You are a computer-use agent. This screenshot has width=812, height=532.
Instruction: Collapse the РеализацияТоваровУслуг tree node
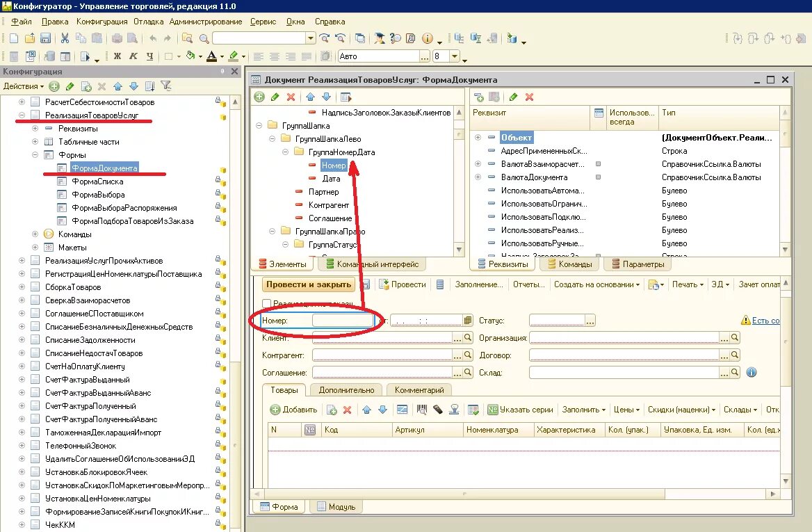[22, 115]
